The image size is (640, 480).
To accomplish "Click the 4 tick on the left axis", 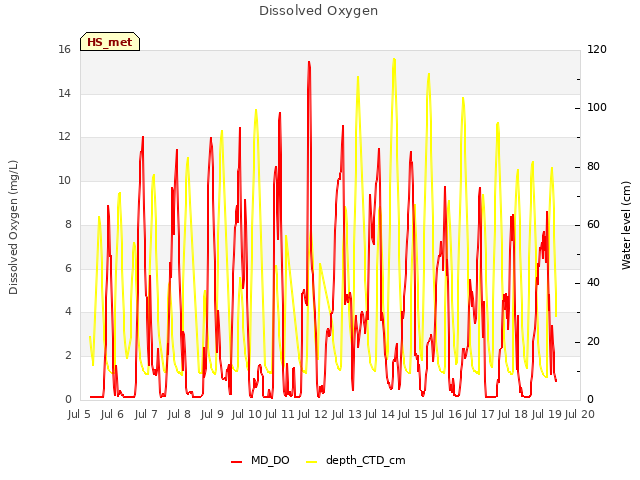I will click(x=68, y=312).
